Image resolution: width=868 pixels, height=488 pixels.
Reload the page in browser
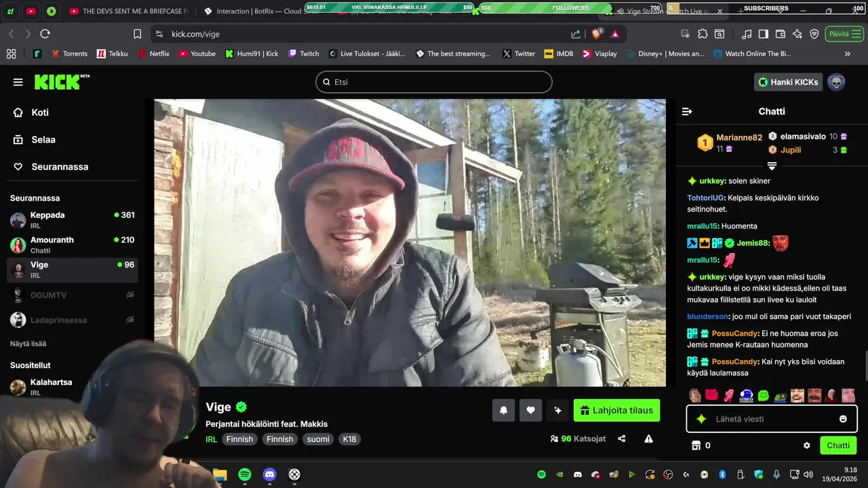(x=45, y=34)
